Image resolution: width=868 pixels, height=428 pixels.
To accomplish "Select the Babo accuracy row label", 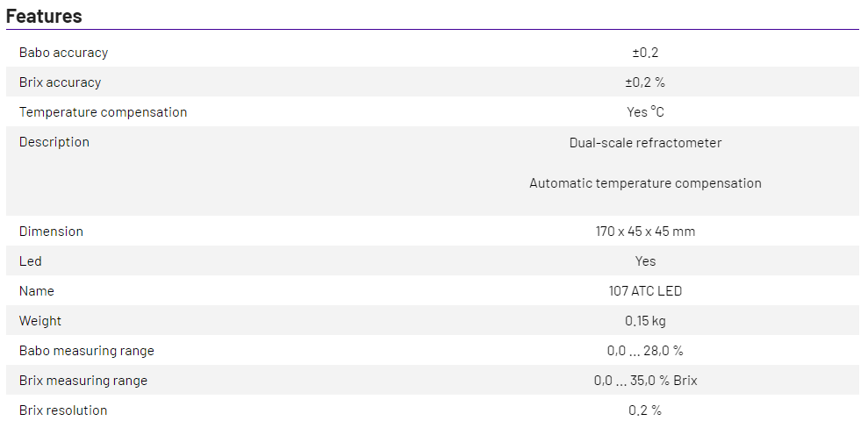I will click(x=63, y=53).
